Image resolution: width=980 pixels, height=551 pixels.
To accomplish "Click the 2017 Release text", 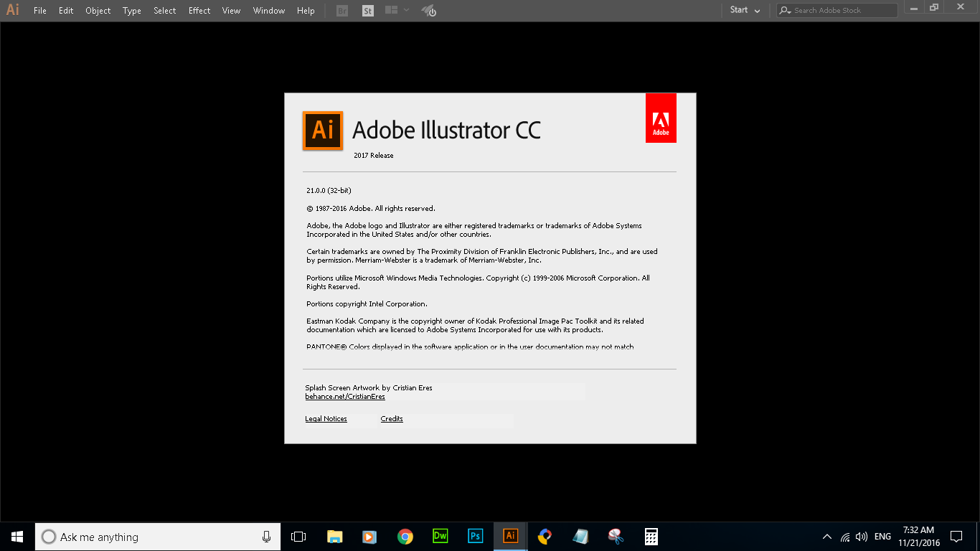I will tap(374, 156).
